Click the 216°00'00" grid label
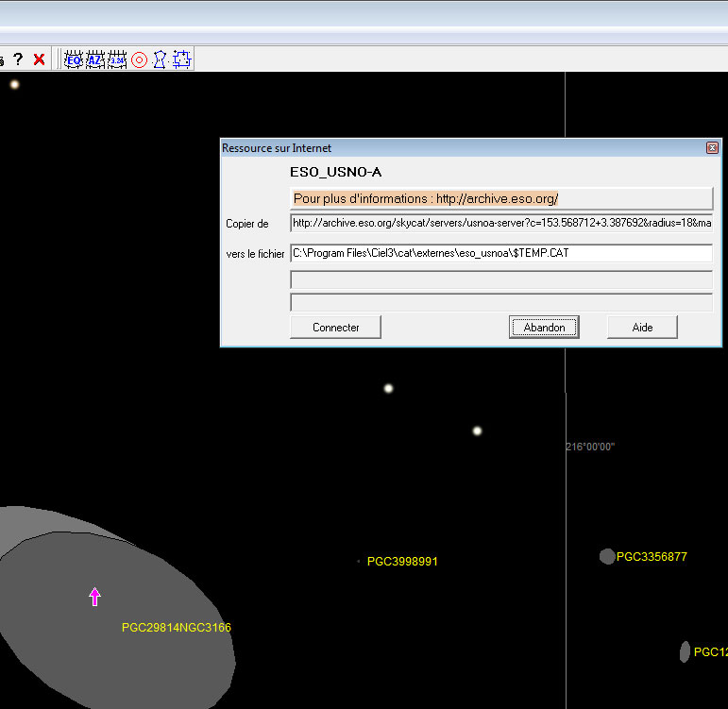Viewport: 728px width, 709px height. coord(590,447)
